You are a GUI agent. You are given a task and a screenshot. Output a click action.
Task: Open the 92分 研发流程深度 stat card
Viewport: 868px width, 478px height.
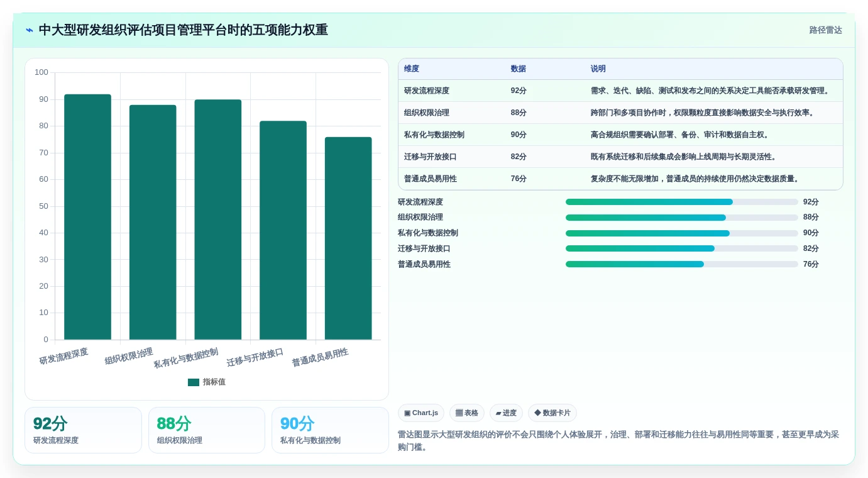tap(83, 430)
